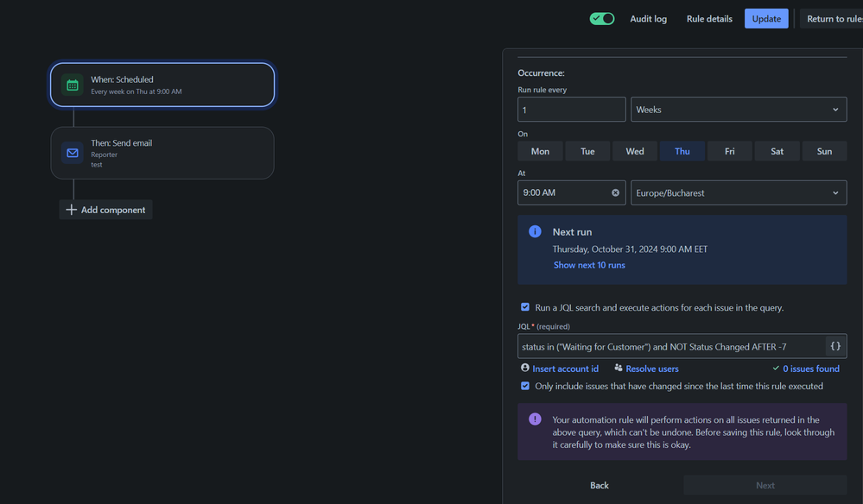
Task: Click the 9:00 AM time field
Action: 571,193
